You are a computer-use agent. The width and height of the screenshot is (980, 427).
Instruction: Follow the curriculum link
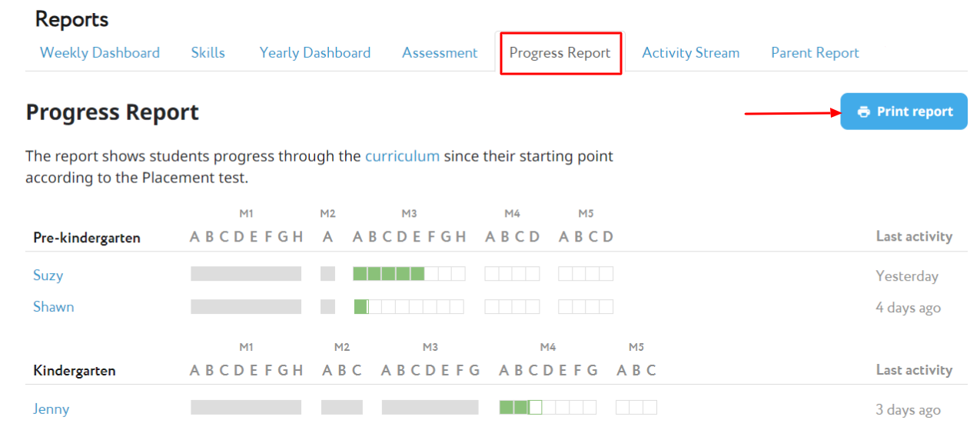point(402,156)
